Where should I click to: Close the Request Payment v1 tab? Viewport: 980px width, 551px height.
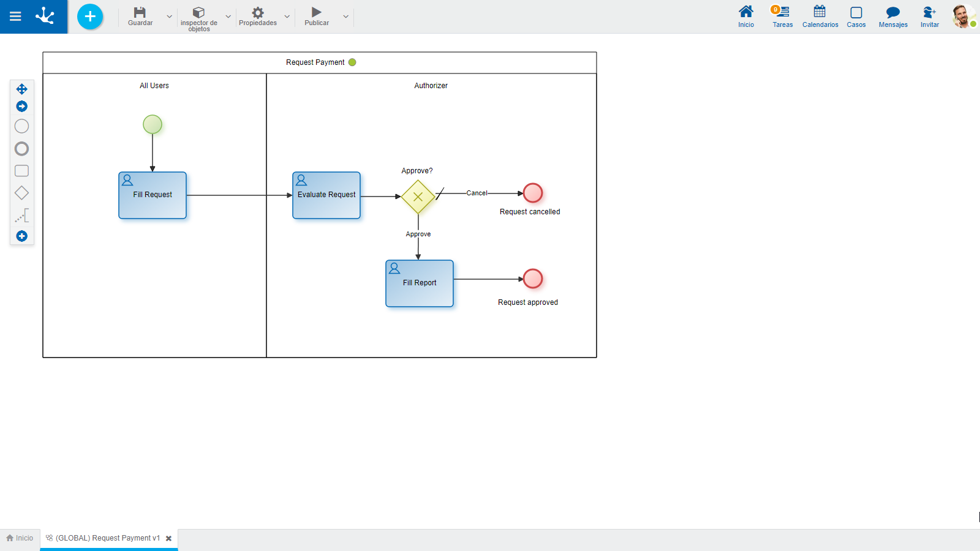tap(168, 539)
